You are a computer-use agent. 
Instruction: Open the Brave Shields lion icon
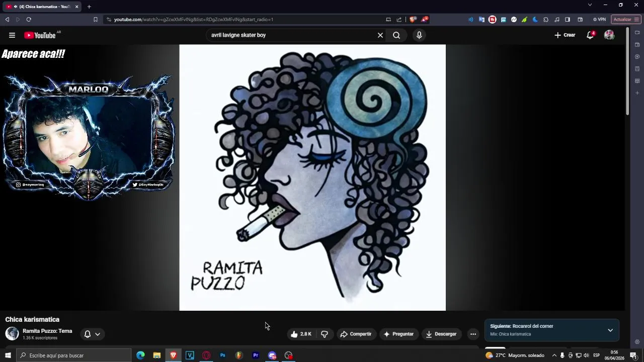tap(413, 20)
